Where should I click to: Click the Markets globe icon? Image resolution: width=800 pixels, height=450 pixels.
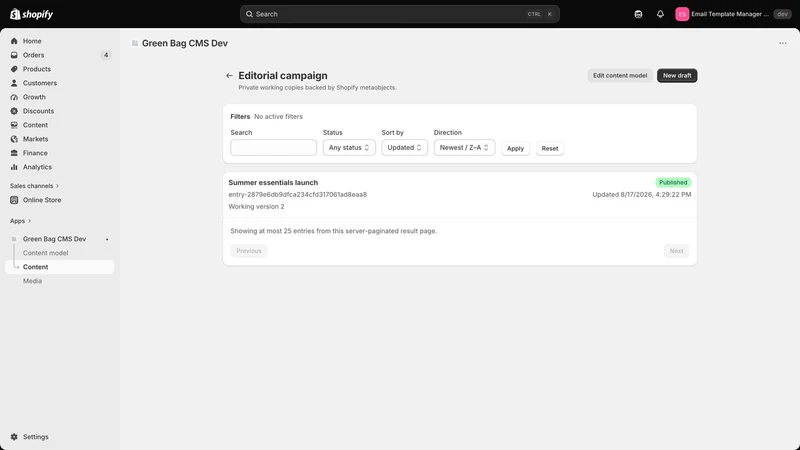(14, 139)
